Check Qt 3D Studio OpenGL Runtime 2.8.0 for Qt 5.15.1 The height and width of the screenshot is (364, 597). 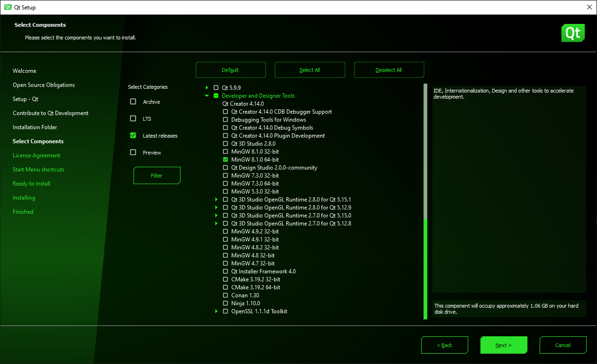(226, 200)
